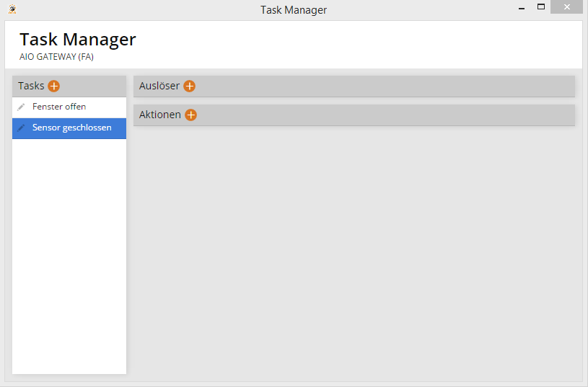Click the centered window title text
The height and width of the screenshot is (387, 588).
click(x=294, y=10)
